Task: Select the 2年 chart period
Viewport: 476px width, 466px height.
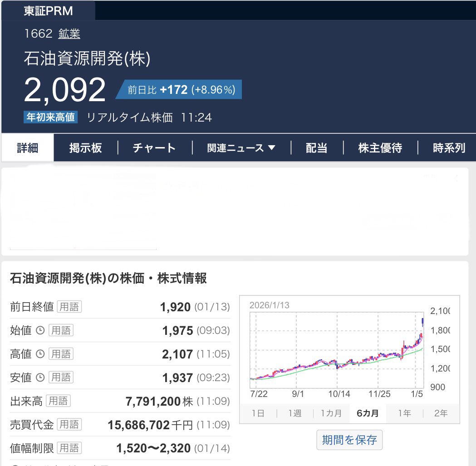Action: coord(441,413)
